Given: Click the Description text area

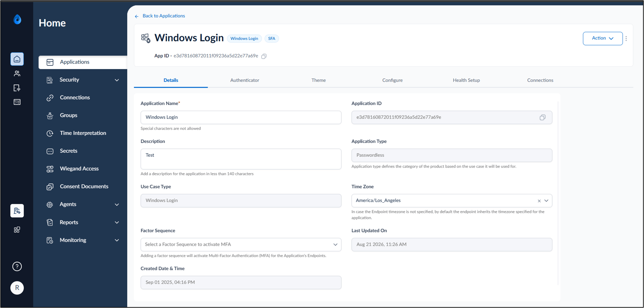Looking at the screenshot, I should (241, 159).
